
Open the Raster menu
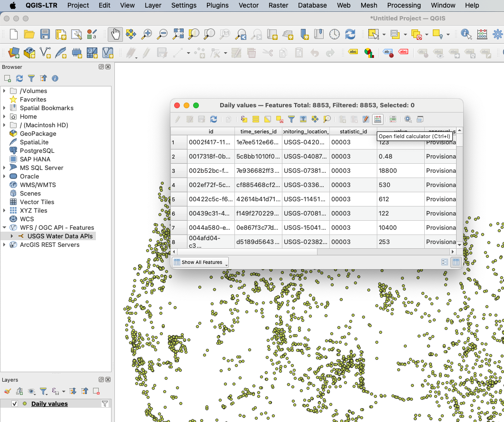pyautogui.click(x=279, y=6)
